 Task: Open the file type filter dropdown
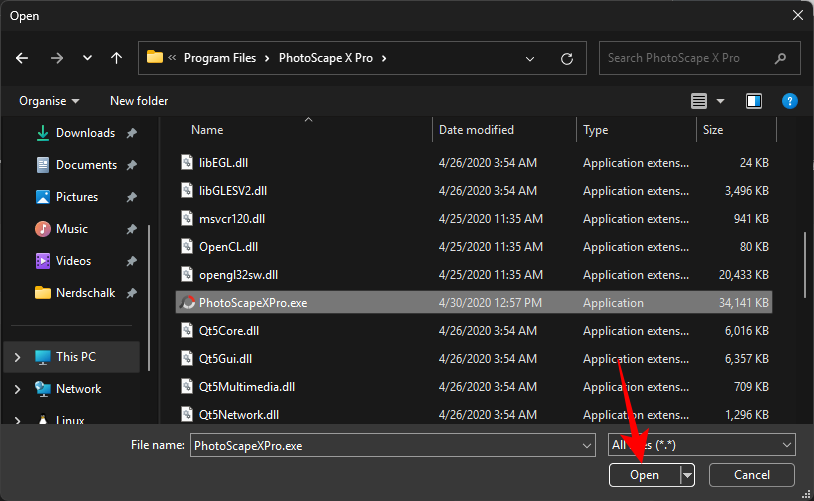point(701,445)
